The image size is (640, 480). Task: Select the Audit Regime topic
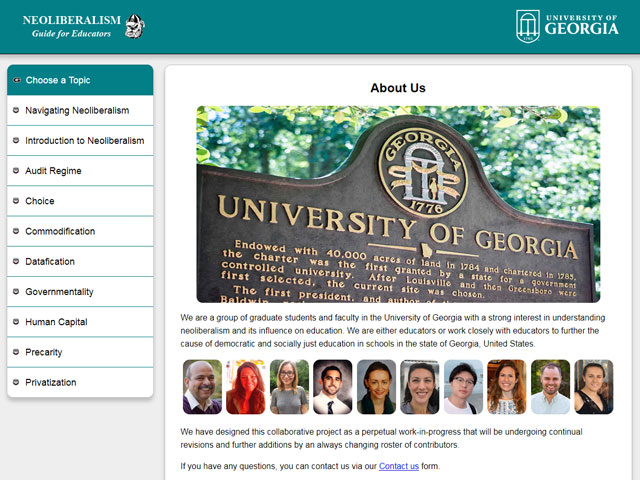click(80, 171)
